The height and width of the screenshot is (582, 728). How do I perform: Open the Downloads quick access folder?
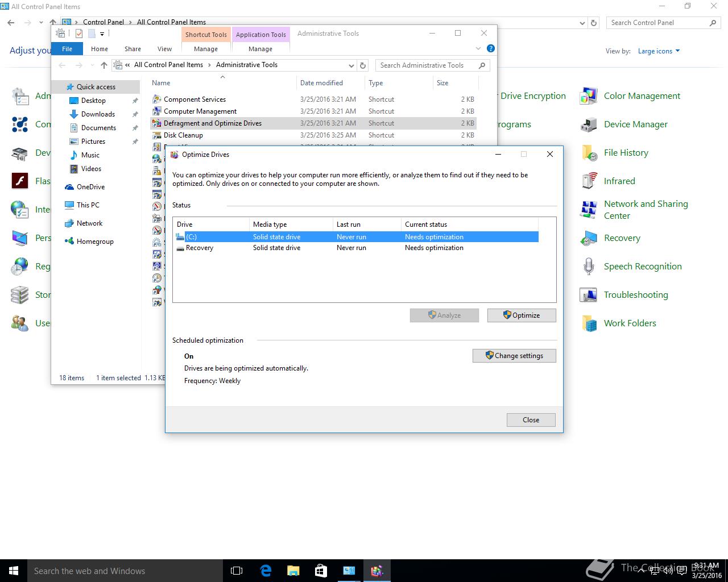[98, 114]
